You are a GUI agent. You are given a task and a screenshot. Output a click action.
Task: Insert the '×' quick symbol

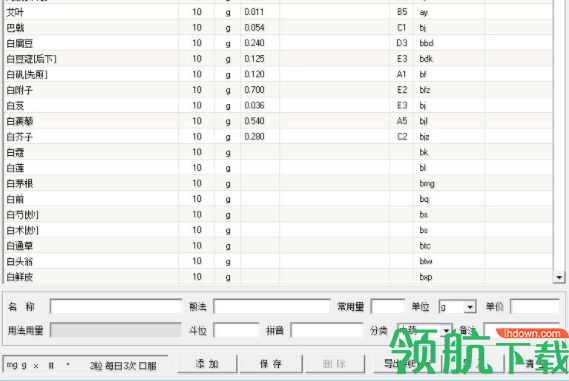pyautogui.click(x=36, y=366)
